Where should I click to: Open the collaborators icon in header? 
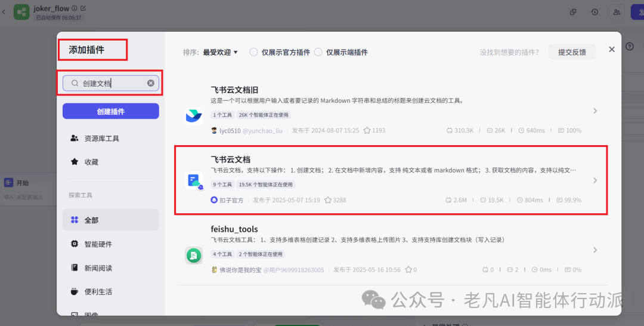(617, 12)
